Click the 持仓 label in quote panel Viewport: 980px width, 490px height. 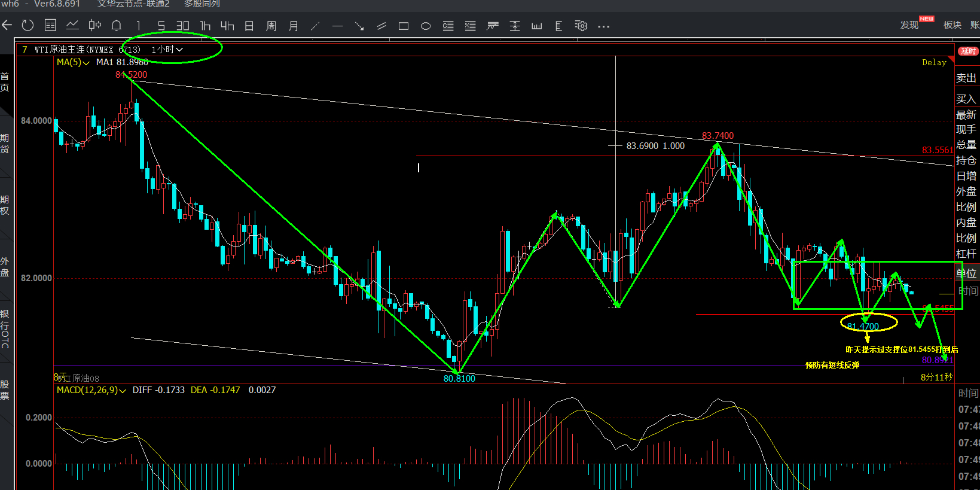coord(966,160)
